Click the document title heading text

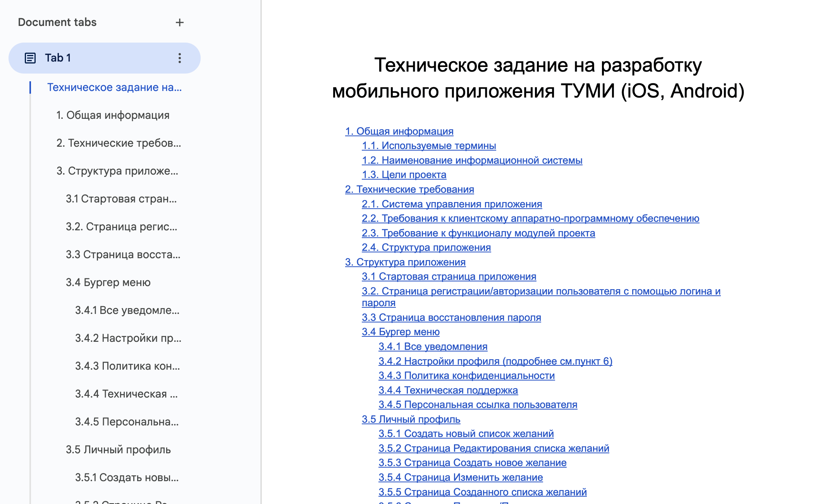tap(538, 78)
